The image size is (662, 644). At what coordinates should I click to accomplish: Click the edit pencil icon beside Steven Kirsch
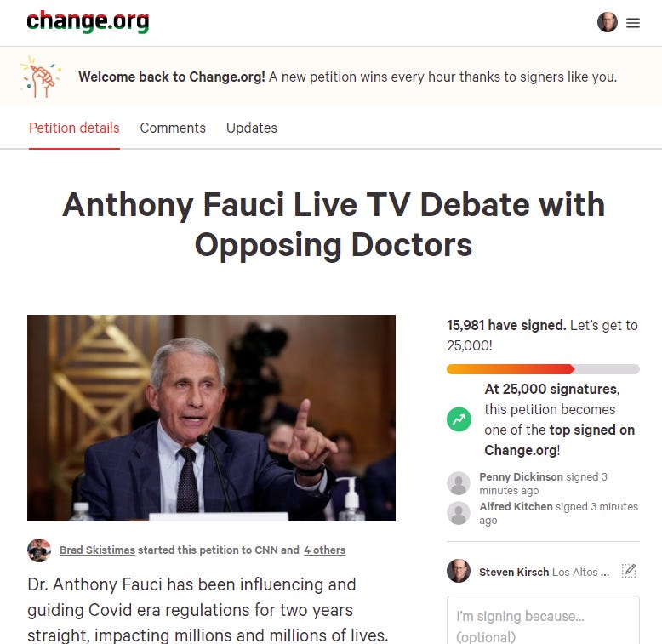click(629, 571)
